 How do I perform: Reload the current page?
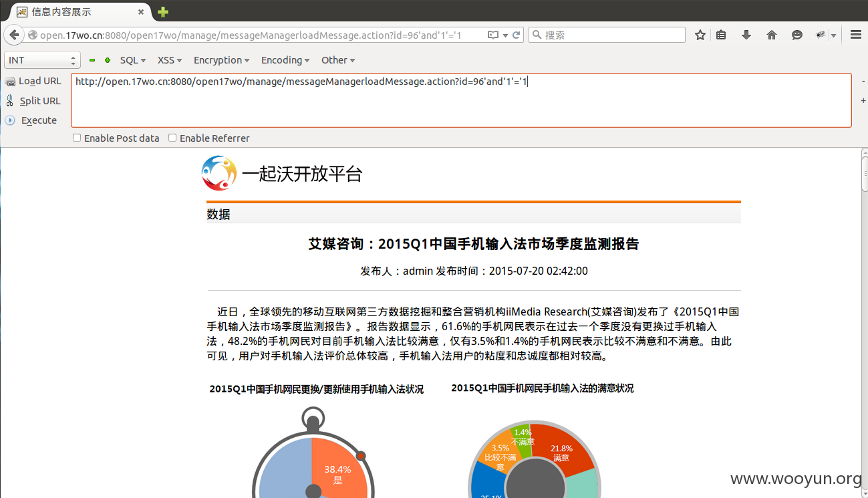click(517, 35)
